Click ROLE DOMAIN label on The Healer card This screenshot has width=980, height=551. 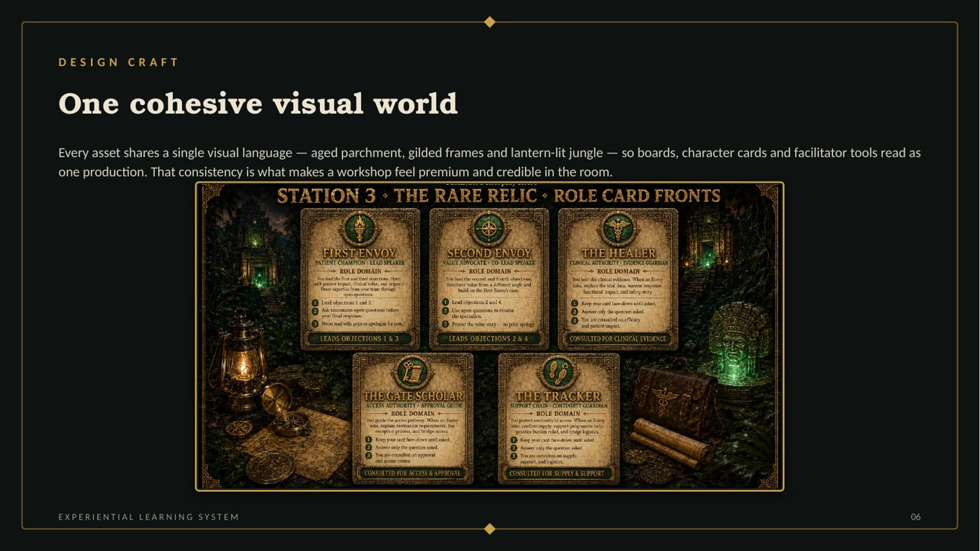point(619,272)
